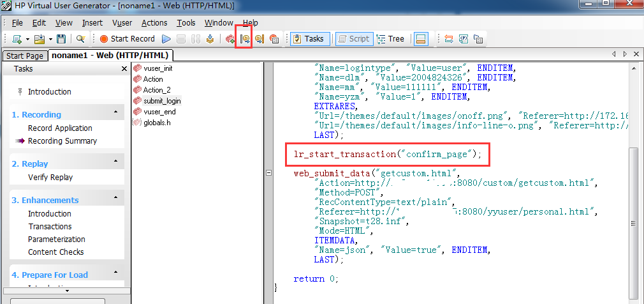Open the parameter list icon
644x304 pixels.
(464, 39)
